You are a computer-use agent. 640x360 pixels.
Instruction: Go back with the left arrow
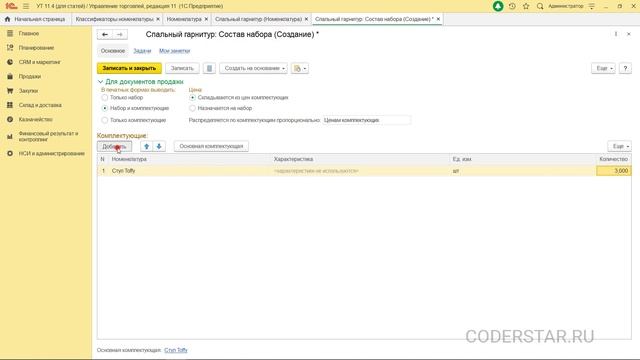coord(105,35)
